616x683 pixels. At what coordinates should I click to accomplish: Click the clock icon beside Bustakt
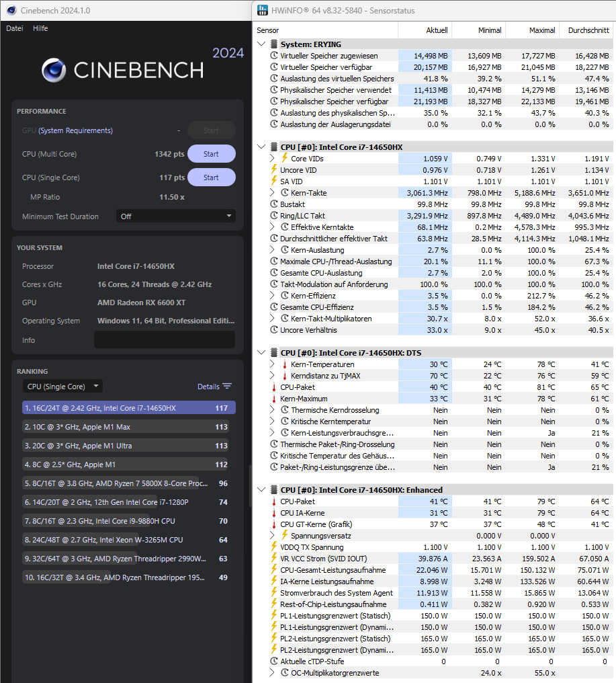coord(274,204)
